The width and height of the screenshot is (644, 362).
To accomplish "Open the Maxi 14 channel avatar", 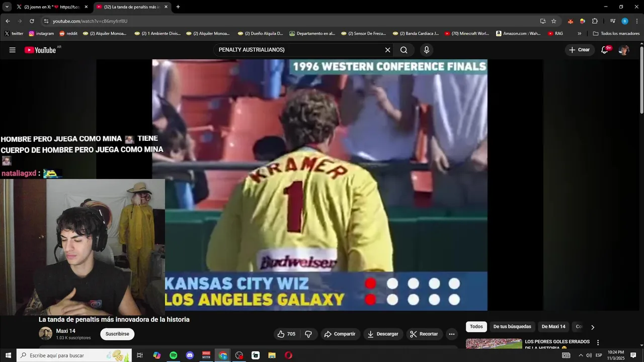I will point(46,333).
